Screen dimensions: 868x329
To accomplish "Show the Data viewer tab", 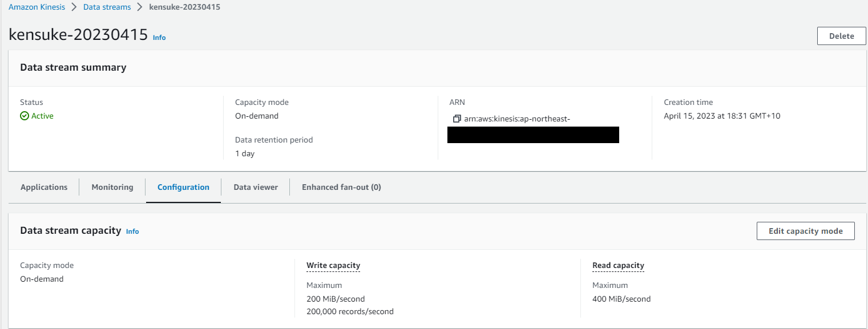I will (x=256, y=187).
